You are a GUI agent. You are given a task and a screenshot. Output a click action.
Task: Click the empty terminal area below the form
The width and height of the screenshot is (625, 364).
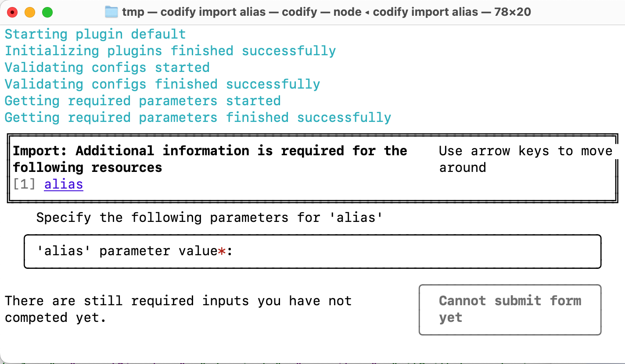pos(219,349)
